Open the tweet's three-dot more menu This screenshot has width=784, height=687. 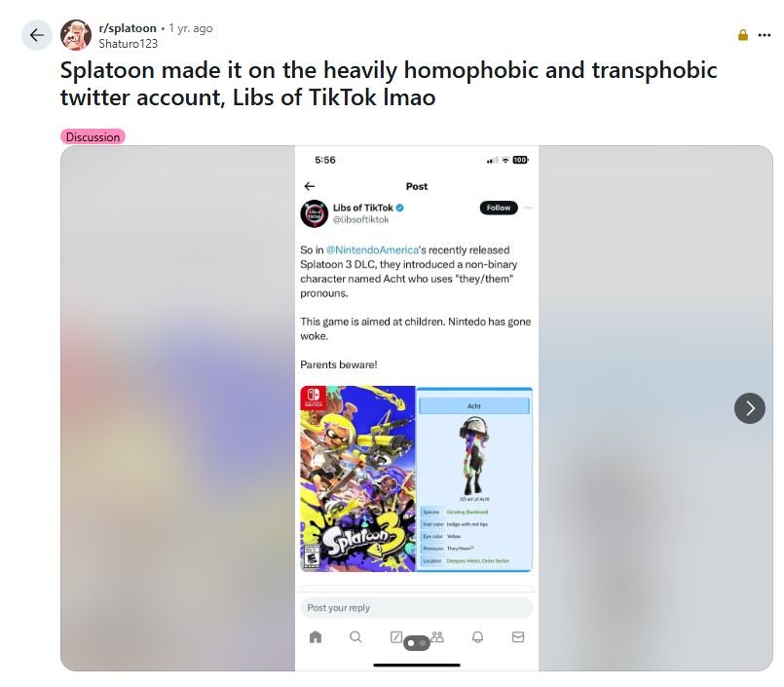[x=528, y=208]
